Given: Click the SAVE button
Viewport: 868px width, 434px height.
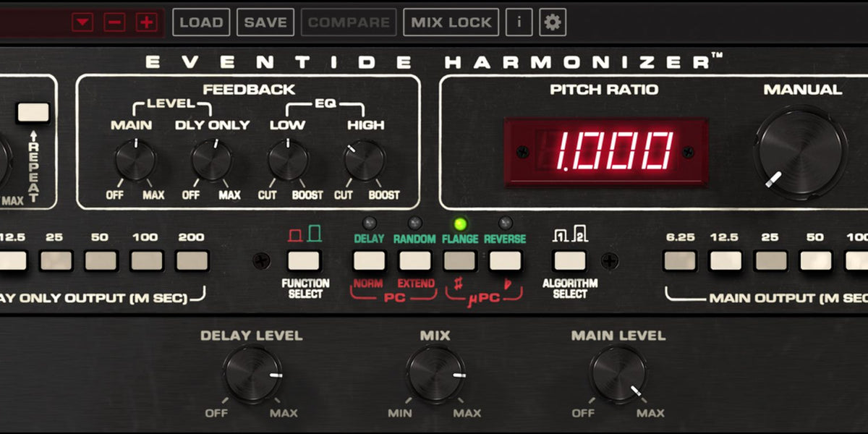Looking at the screenshot, I should 265,22.
